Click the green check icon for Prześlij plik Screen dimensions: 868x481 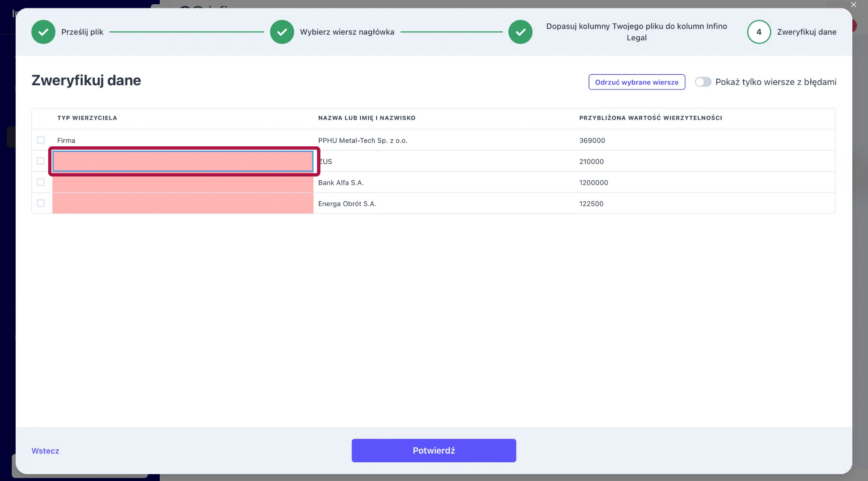coord(43,32)
